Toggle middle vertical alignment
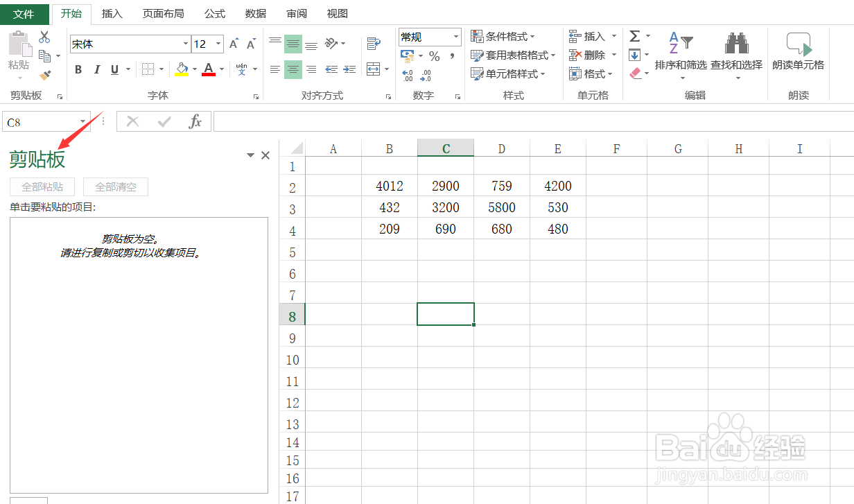 [x=293, y=44]
